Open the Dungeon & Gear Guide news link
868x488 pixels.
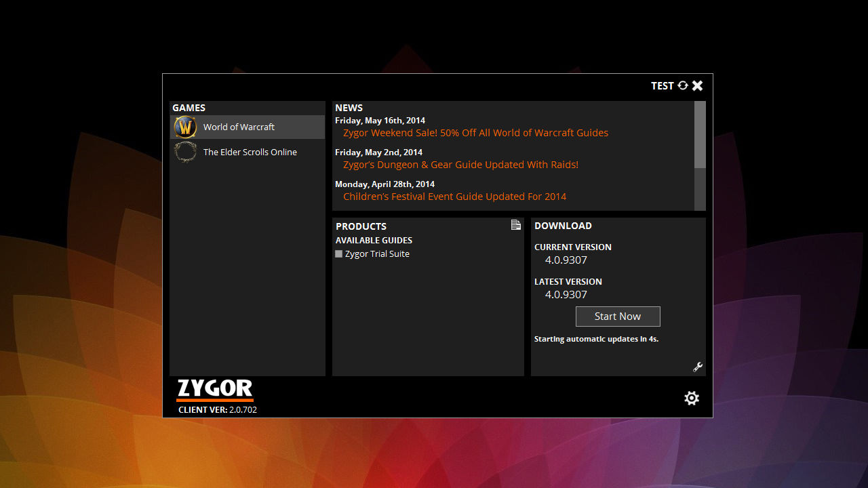click(460, 165)
